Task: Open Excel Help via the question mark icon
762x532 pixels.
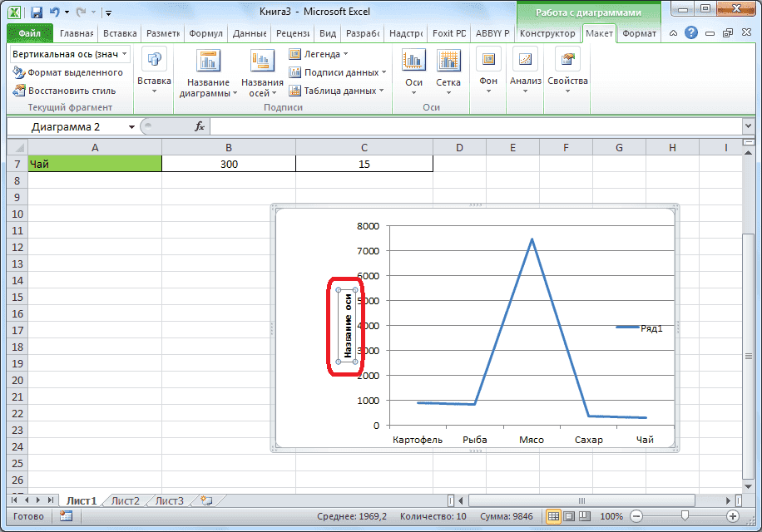Action: click(x=690, y=32)
